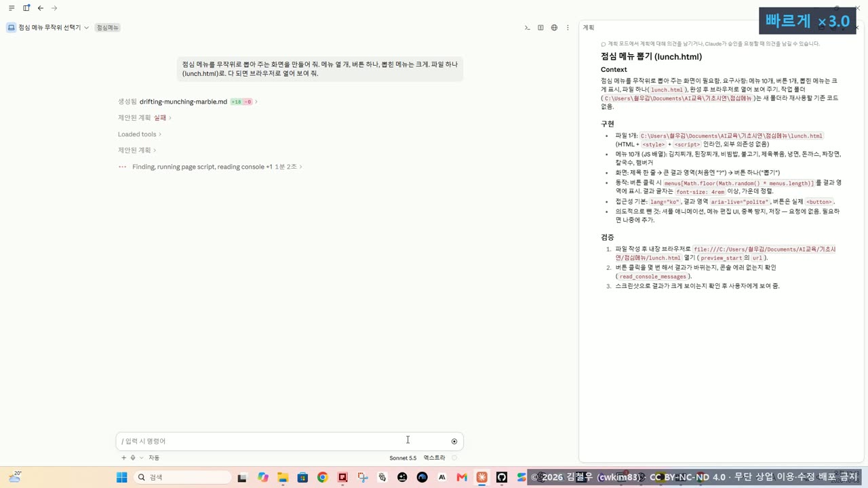
Task: Expand the Loaded tools row
Action: coord(140,134)
